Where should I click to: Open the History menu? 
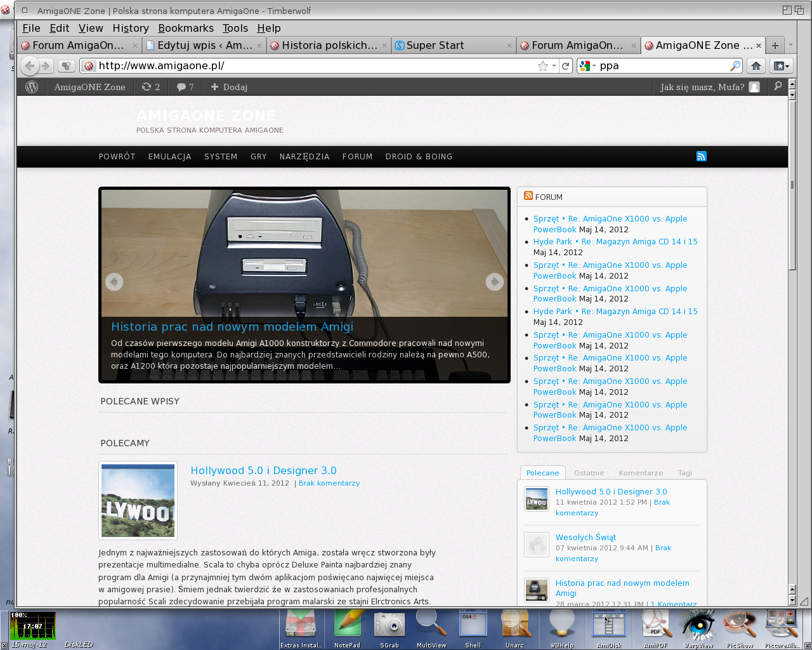click(131, 28)
